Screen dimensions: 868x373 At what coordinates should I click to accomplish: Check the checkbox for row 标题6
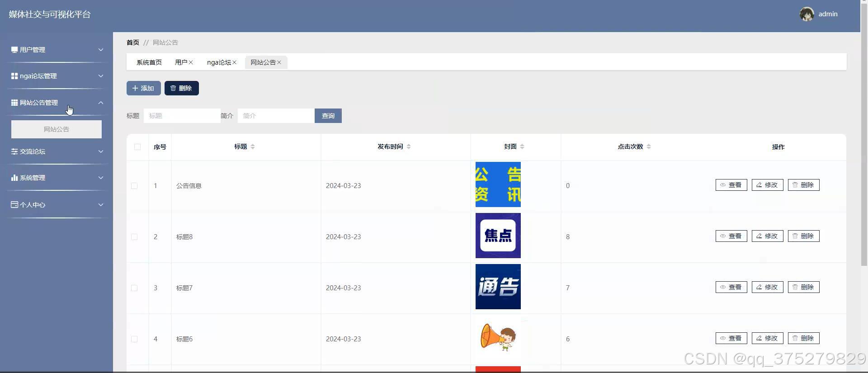pyautogui.click(x=134, y=339)
